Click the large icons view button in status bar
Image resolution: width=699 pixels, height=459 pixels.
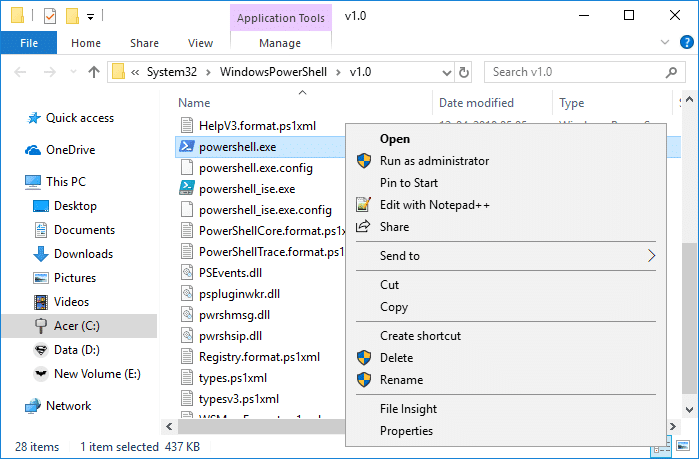pyautogui.click(x=683, y=446)
